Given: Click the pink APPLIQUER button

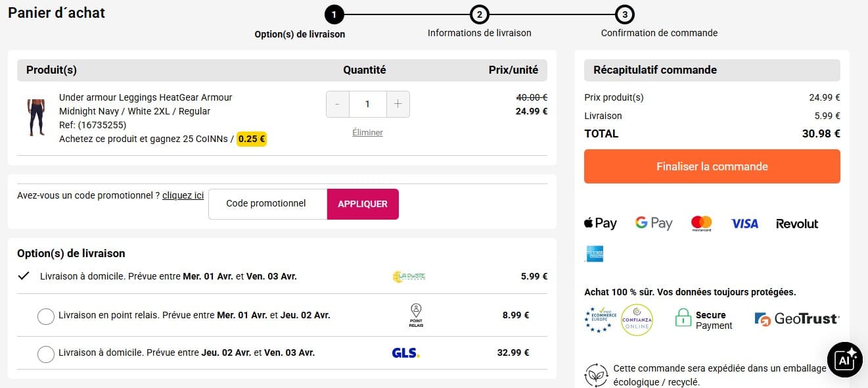Looking at the screenshot, I should pos(363,204).
